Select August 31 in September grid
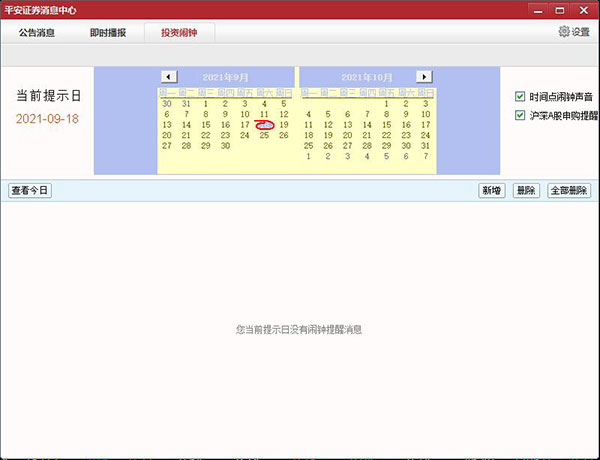Image resolution: width=600 pixels, height=460 pixels. [x=186, y=104]
